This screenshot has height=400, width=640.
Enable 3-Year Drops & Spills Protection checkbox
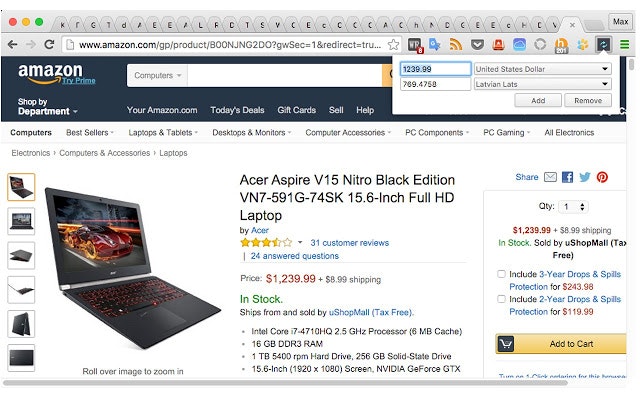501,274
